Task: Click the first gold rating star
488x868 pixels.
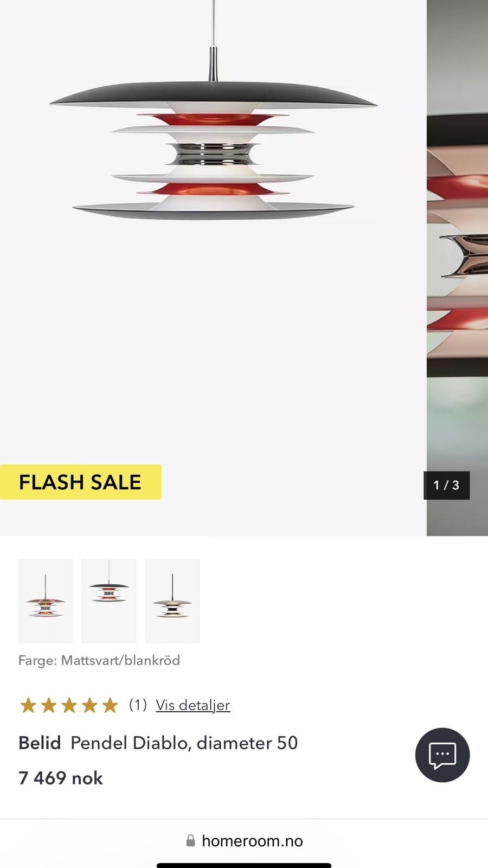Action: pos(28,705)
